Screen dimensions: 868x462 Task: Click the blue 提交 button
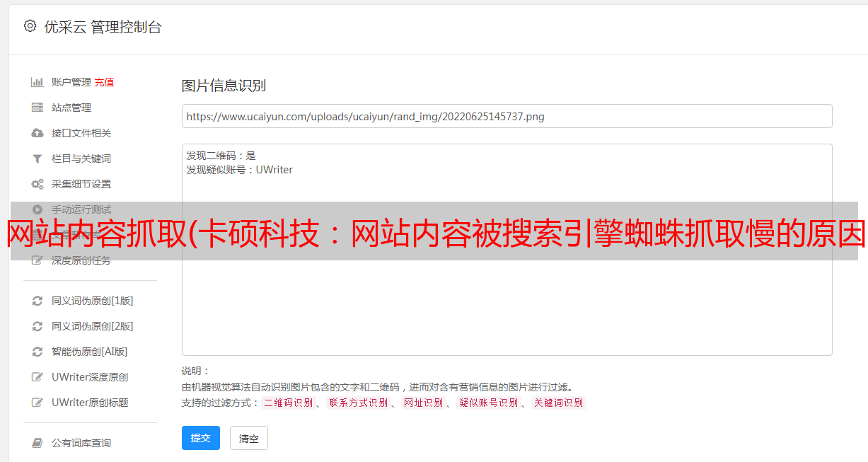pyautogui.click(x=201, y=438)
